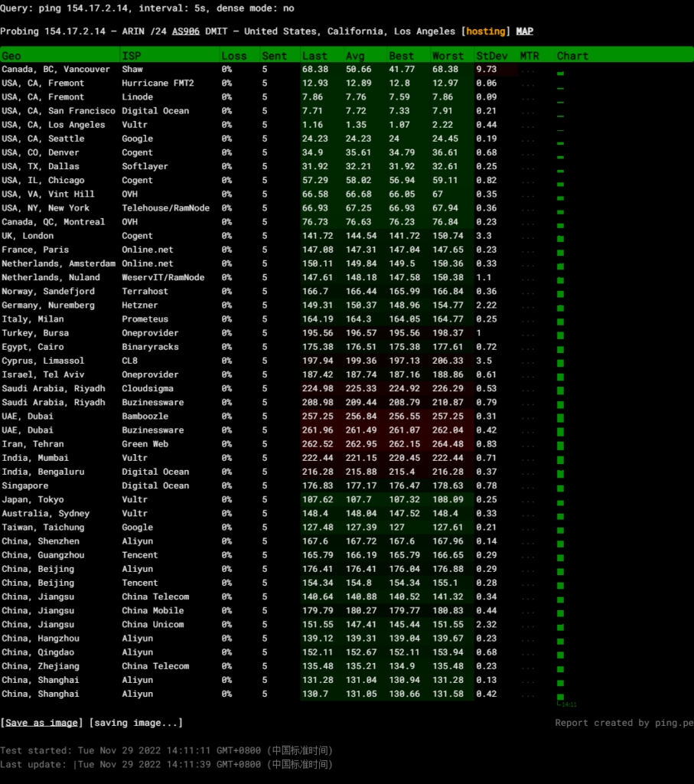Open MTR dots for Tehran Green Web row
Viewport: 694px width, 784px height.
click(529, 445)
